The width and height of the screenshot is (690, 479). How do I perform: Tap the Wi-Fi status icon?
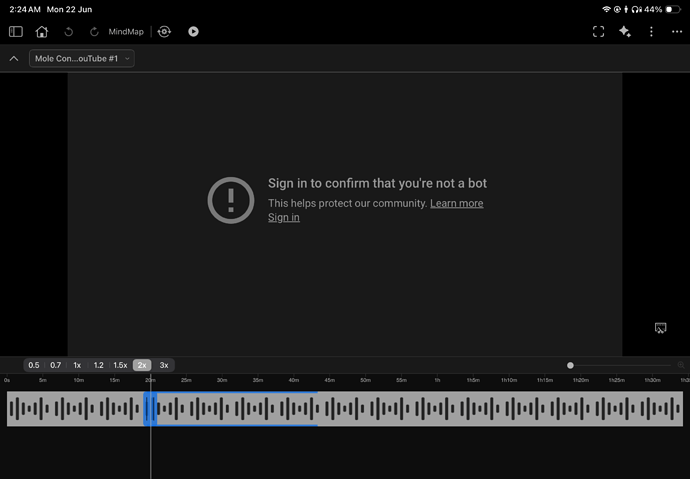pos(606,9)
